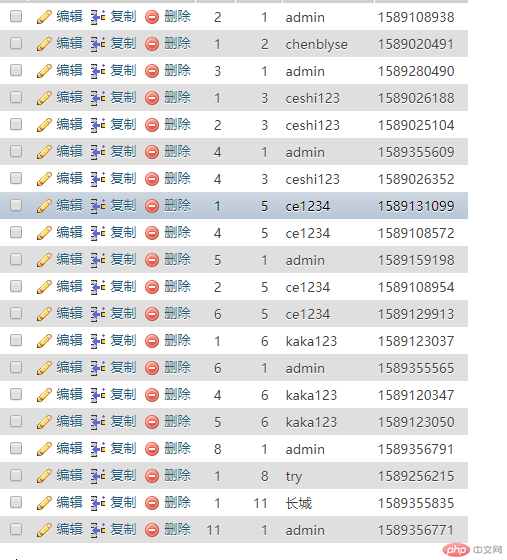
Task: Click timestamp cell 1589123050
Action: point(416,422)
